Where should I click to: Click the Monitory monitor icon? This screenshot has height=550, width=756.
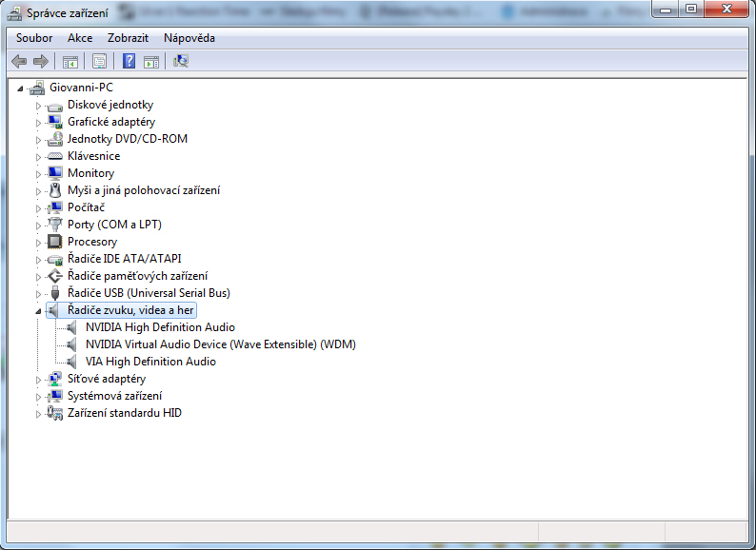click(x=55, y=173)
